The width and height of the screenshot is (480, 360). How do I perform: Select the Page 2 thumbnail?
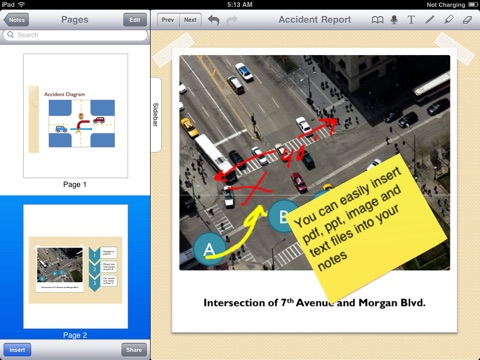(75, 266)
